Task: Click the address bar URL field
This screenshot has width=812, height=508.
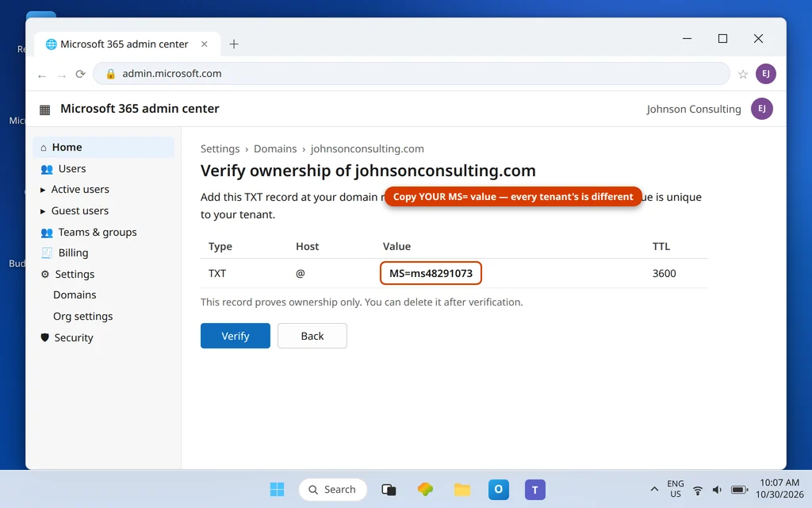Action: (x=412, y=74)
